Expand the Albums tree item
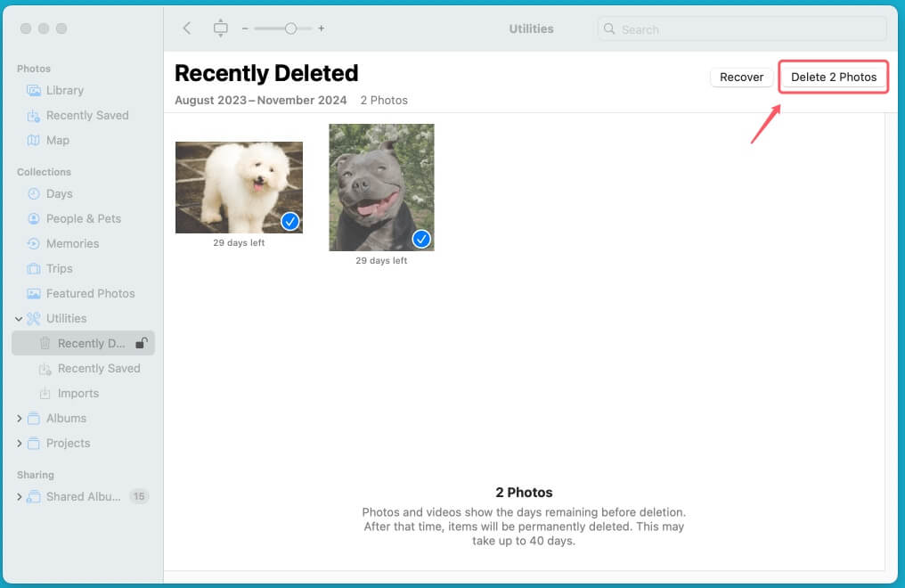 click(x=20, y=418)
